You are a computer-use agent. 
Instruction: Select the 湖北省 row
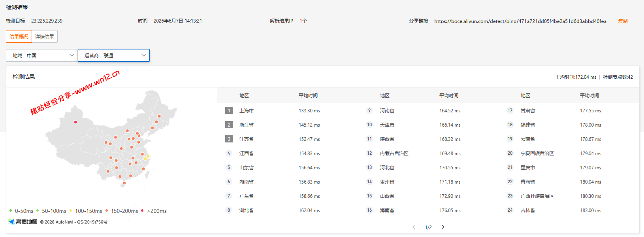coord(288,210)
